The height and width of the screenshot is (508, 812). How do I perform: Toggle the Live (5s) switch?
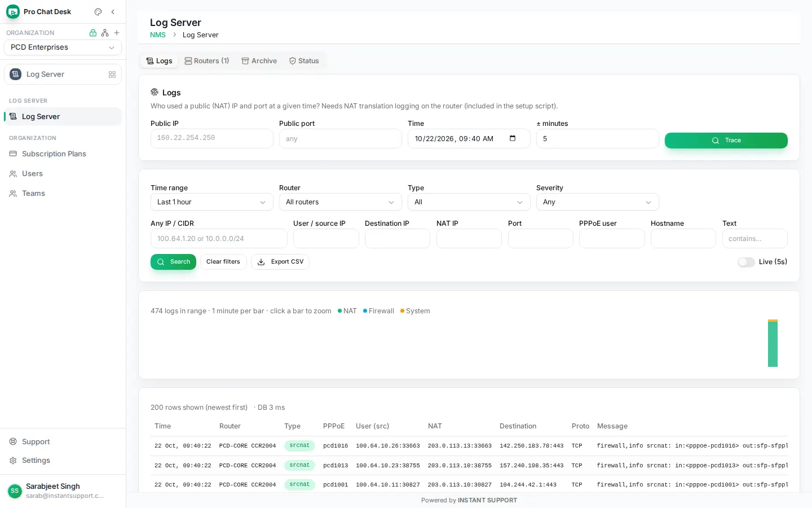pos(746,262)
